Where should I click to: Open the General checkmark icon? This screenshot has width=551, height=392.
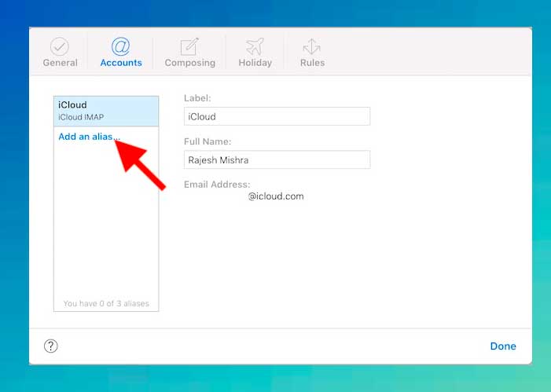point(60,46)
